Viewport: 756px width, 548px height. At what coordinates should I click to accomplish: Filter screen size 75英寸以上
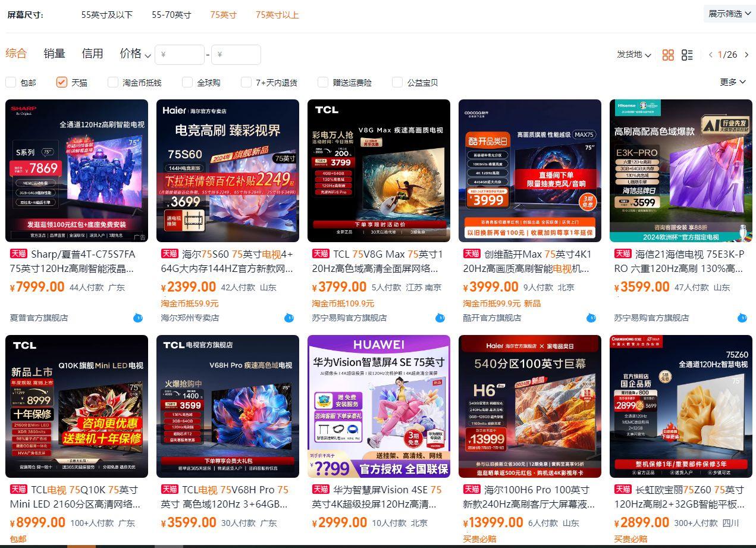click(277, 15)
